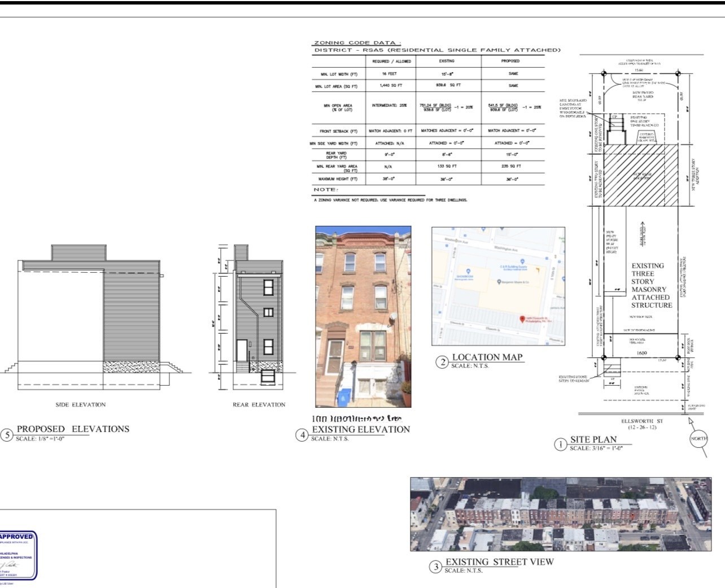Click the hatched new addition area on site plan

pos(641,175)
